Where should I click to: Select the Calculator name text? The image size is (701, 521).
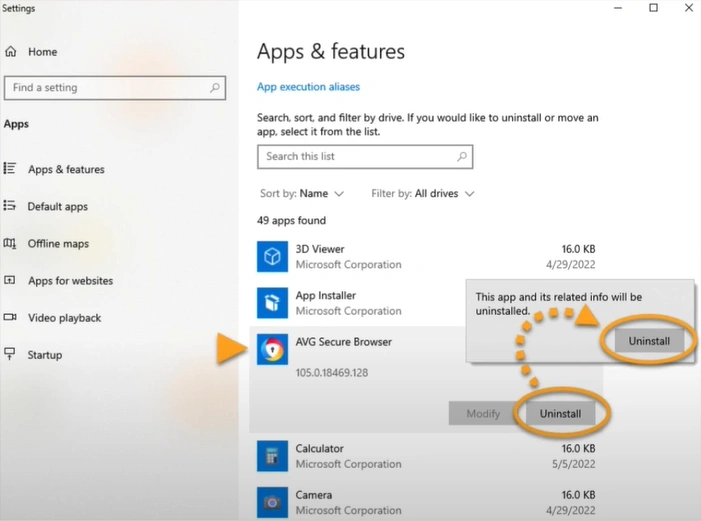[x=319, y=449]
